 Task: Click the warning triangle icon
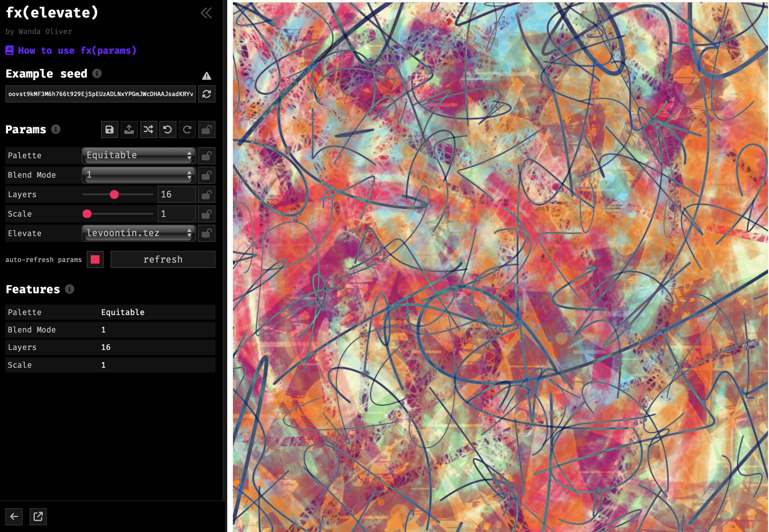206,76
